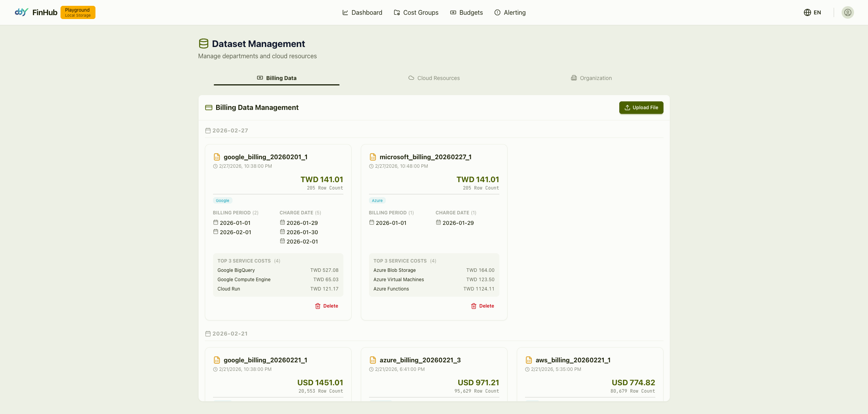Open the azure_billing_20260221_3 file card
This screenshot has width=868, height=414.
point(420,360)
